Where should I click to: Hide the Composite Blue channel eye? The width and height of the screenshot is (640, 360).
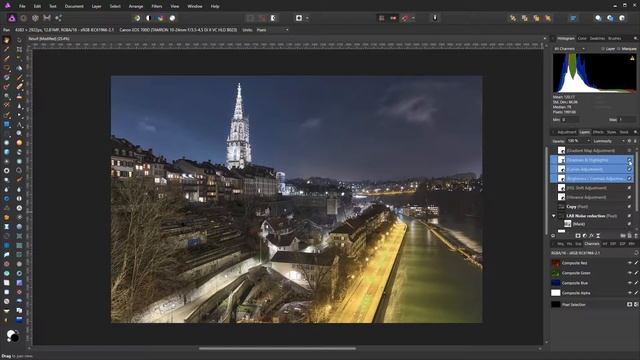point(630,283)
